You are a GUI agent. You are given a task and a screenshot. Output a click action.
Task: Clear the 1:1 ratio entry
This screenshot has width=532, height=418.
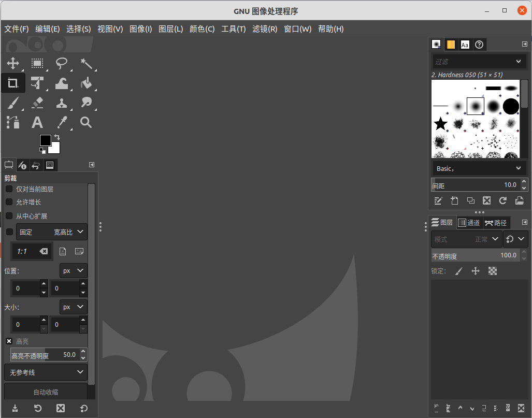pos(44,251)
